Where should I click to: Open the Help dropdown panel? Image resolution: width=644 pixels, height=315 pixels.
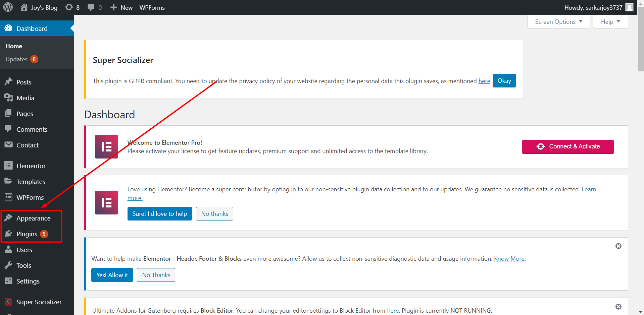click(610, 21)
